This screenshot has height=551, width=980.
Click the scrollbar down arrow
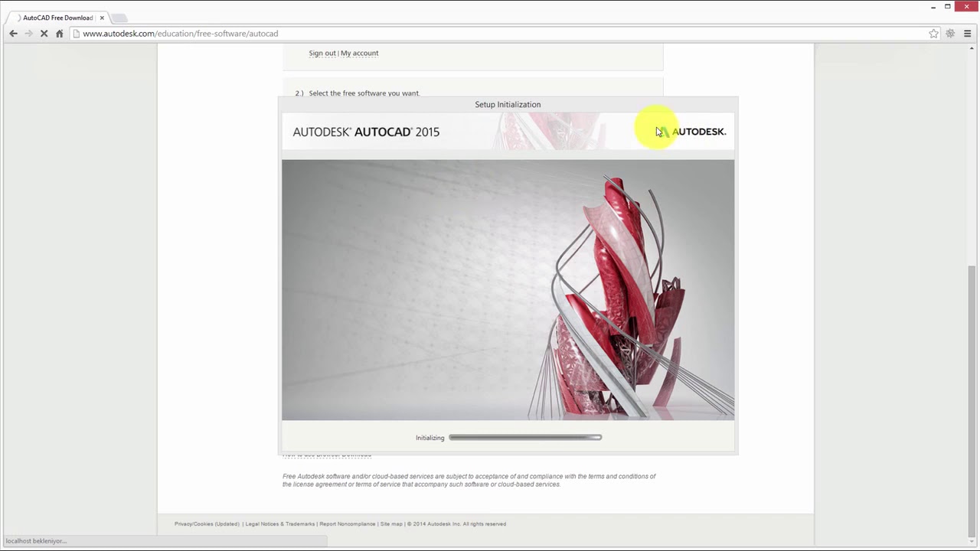point(972,540)
